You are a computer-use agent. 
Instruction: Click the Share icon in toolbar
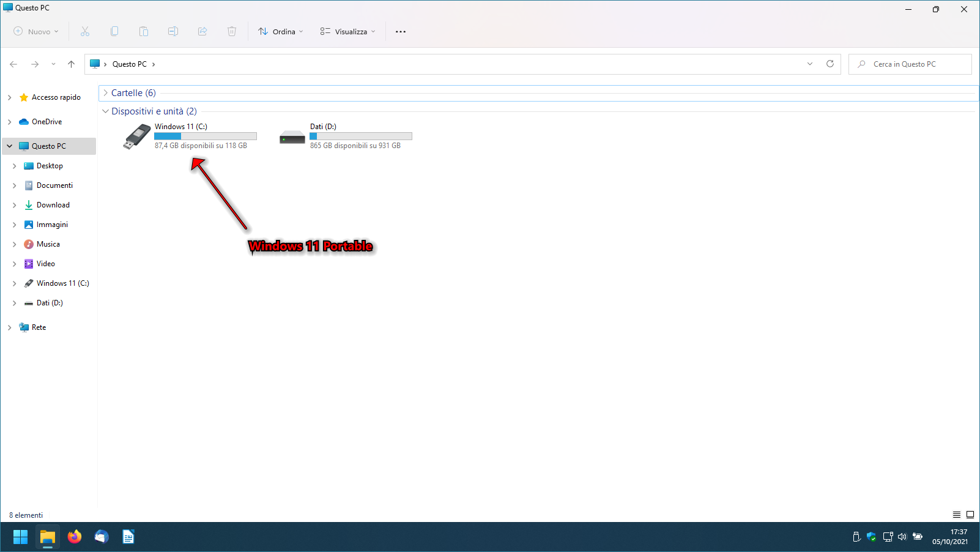[202, 31]
